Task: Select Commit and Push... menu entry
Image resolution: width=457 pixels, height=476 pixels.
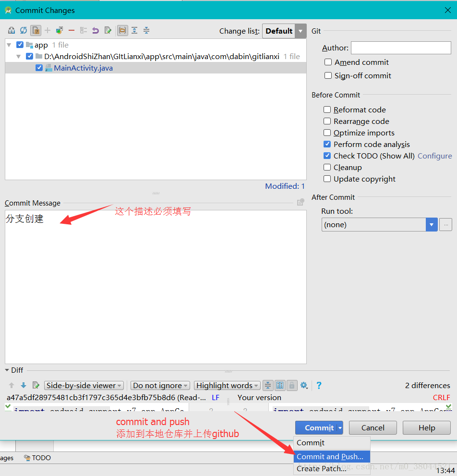Action: click(x=332, y=456)
